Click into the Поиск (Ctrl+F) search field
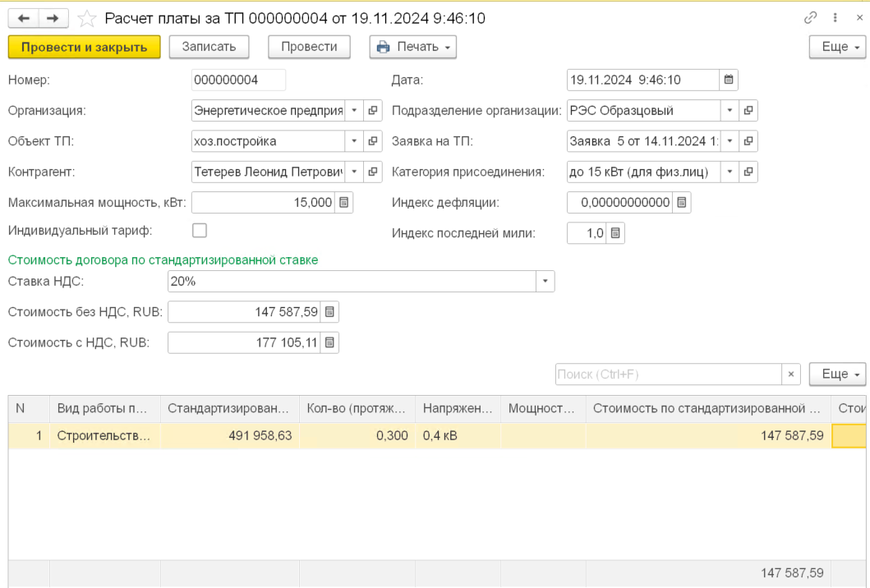Screen dimensions: 870x588 click(666, 374)
